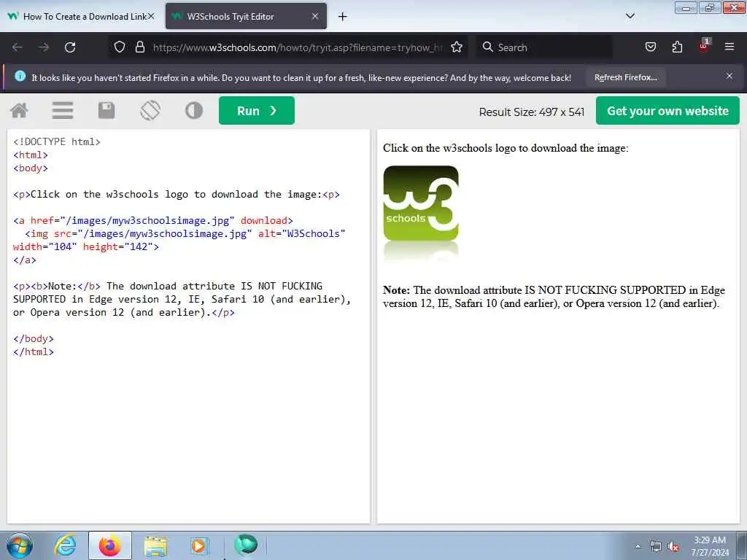View site security info via padlock icon

pyautogui.click(x=139, y=47)
